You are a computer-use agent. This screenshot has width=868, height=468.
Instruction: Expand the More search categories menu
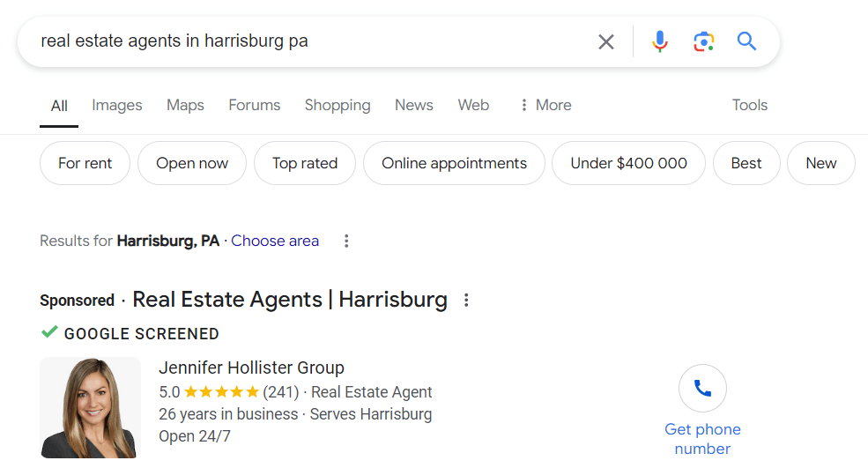point(545,105)
